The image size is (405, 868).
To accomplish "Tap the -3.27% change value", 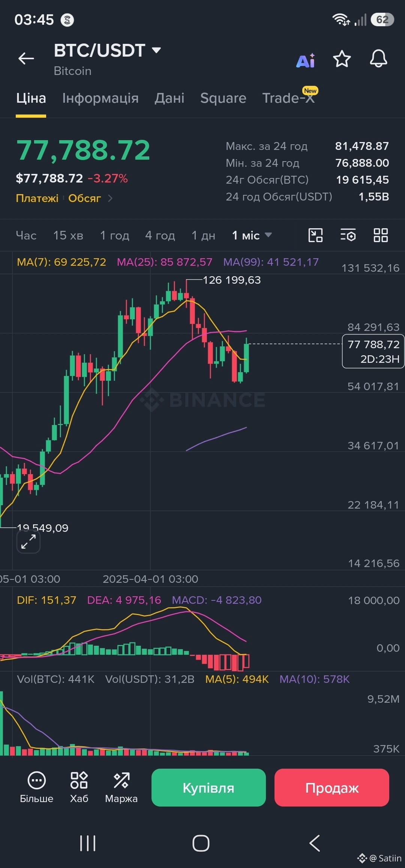I will (x=108, y=178).
